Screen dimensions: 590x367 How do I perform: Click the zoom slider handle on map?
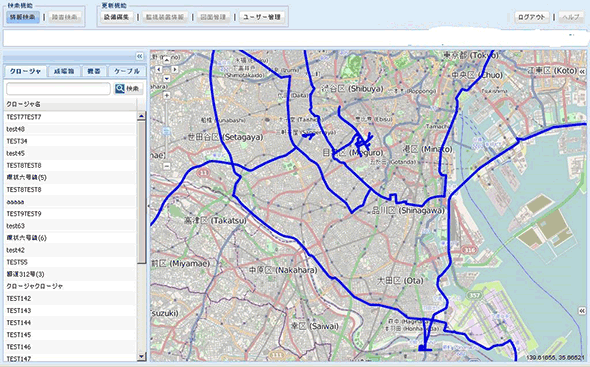tap(166, 131)
